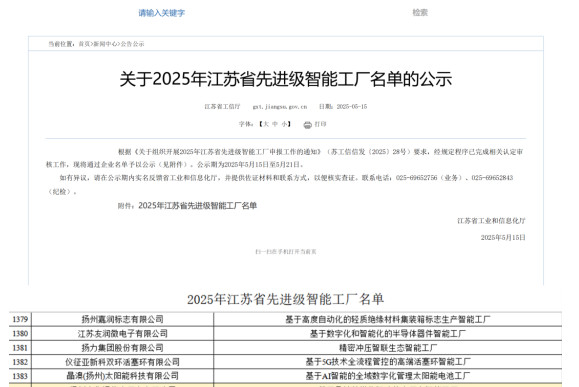The height and width of the screenshot is (387, 579).
Task: Click the page title 关于2025年江苏省先进级智能工厂名单的公示
Action: point(285,79)
